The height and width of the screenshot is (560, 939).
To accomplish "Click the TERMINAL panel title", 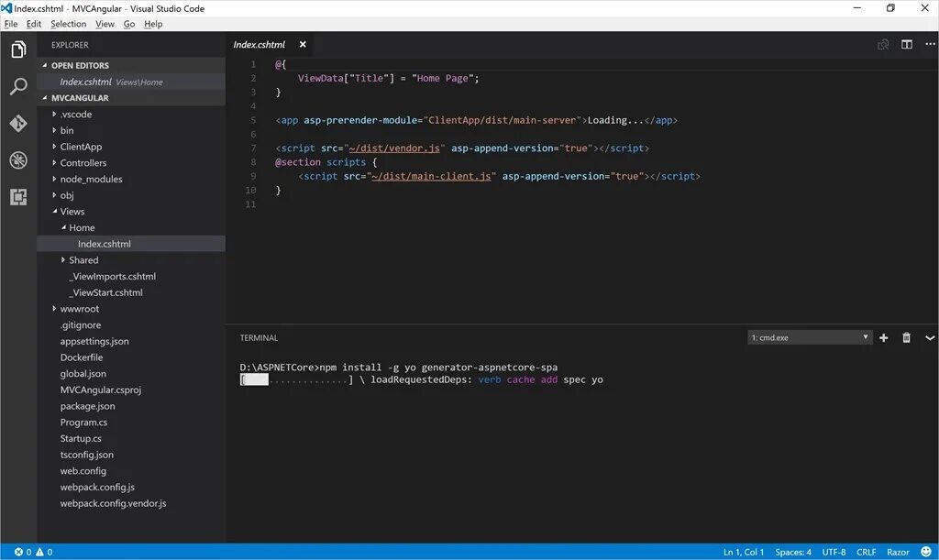I will (x=259, y=338).
